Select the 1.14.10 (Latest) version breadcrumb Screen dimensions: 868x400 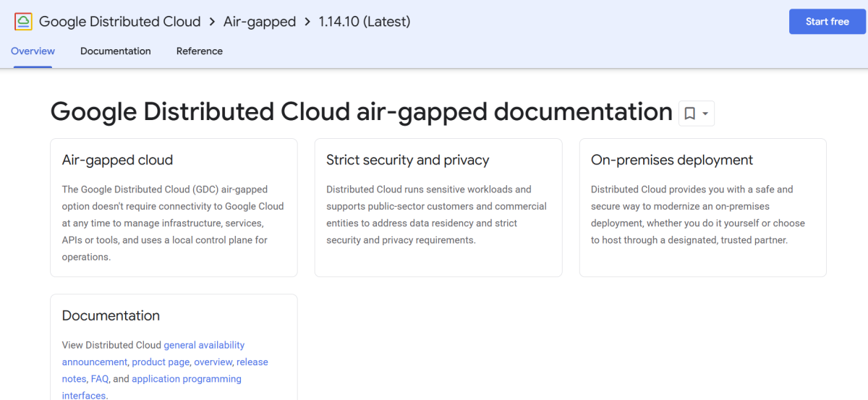pos(365,22)
